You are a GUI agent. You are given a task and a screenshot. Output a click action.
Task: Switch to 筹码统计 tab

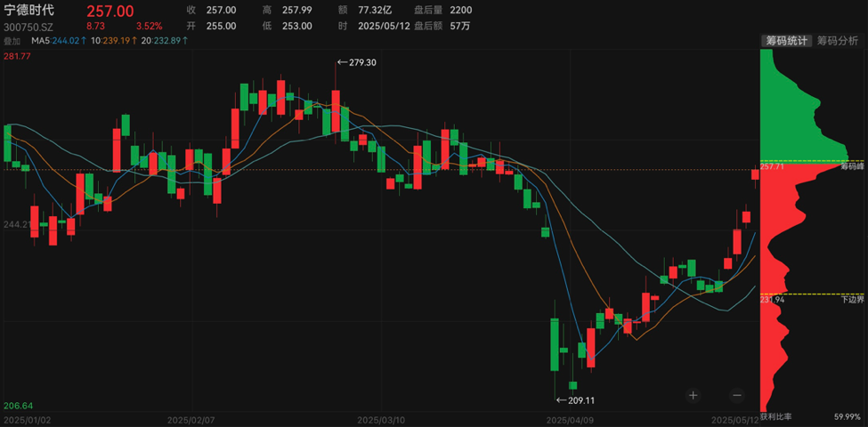coord(785,40)
